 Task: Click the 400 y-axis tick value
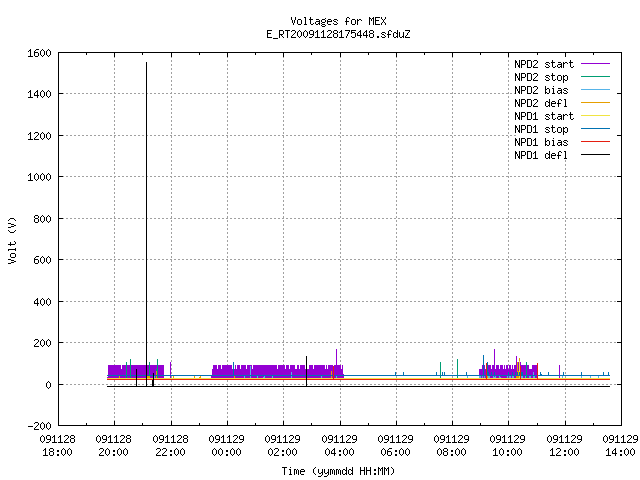pyautogui.click(x=42, y=302)
